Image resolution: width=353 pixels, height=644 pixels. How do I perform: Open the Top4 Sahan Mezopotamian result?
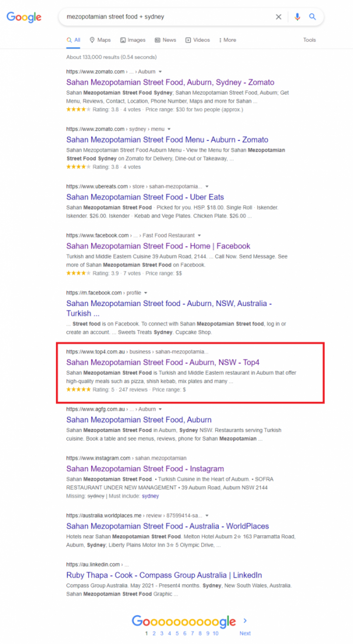[154, 362]
